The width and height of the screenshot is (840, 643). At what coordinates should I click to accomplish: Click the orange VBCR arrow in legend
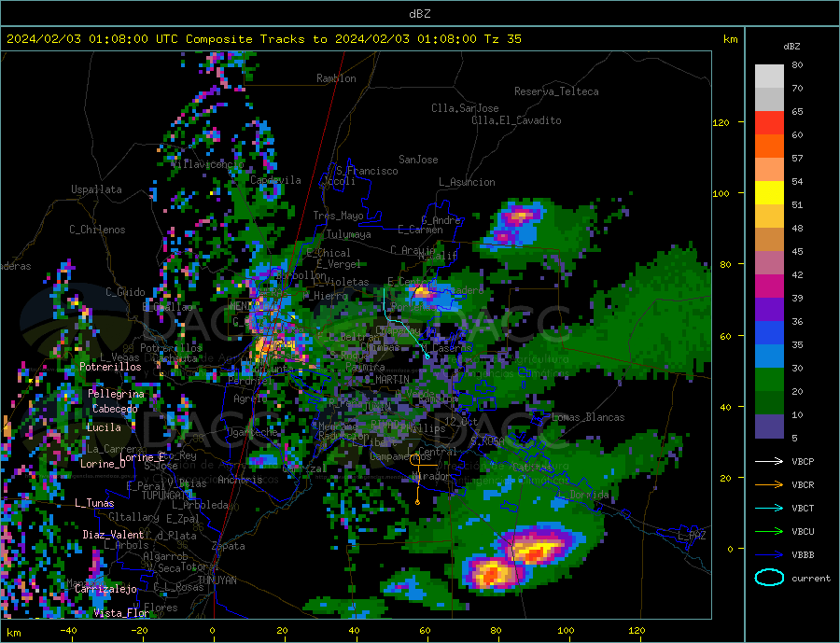coord(769,485)
